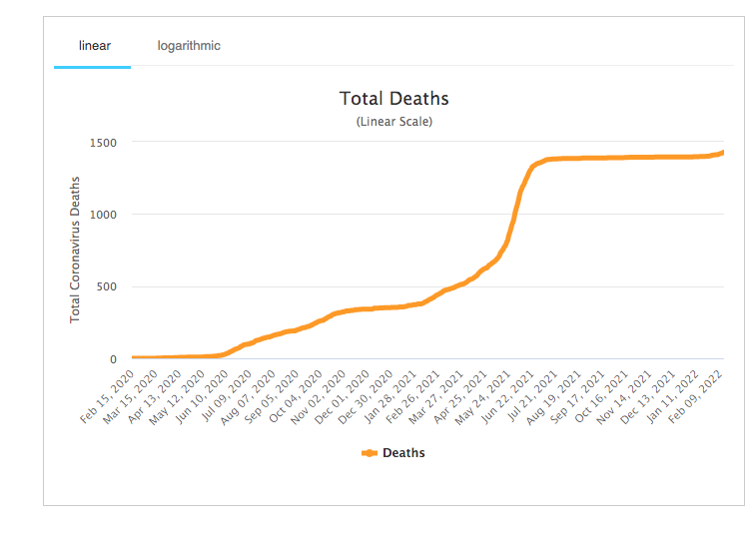The height and width of the screenshot is (533, 756).
Task: Click the Jul 09, 2020 date label
Action: point(226,397)
